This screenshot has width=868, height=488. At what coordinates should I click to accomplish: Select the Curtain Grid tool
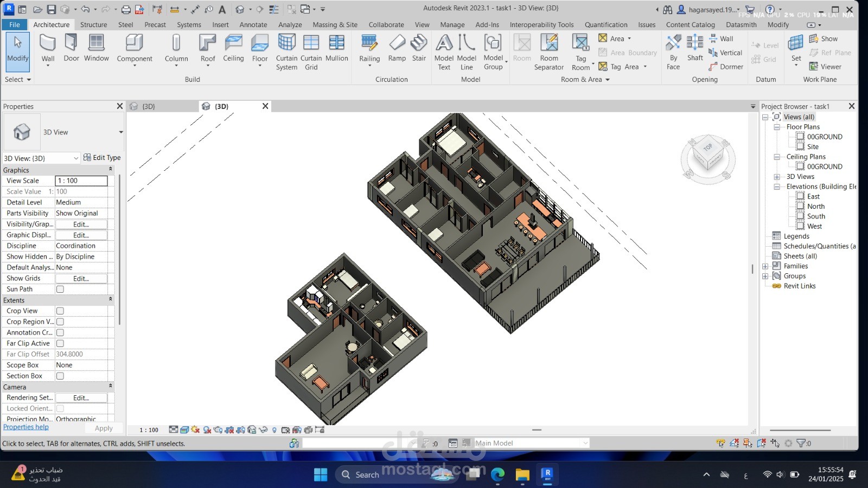311,52
